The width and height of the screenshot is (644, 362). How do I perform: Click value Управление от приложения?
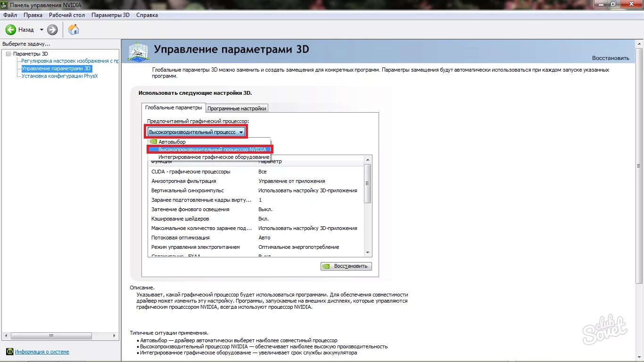click(x=292, y=181)
